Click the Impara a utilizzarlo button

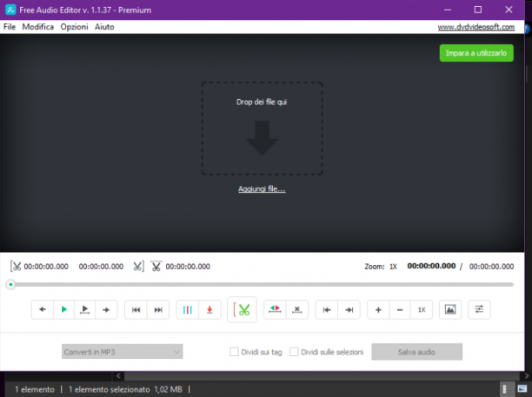point(476,53)
